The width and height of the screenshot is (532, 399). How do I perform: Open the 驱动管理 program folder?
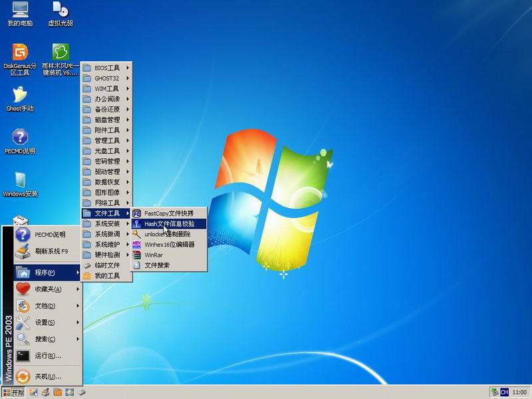[x=106, y=172]
